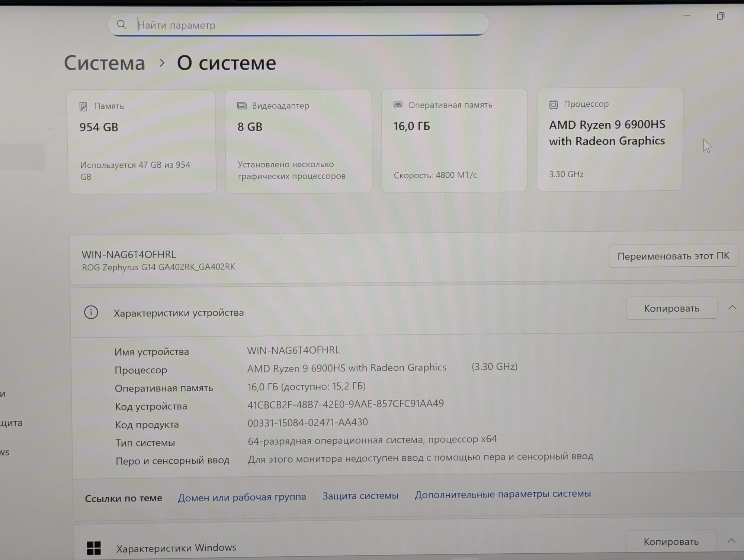Click '64-разрядная операционная система, процессор x64' text

click(x=372, y=440)
